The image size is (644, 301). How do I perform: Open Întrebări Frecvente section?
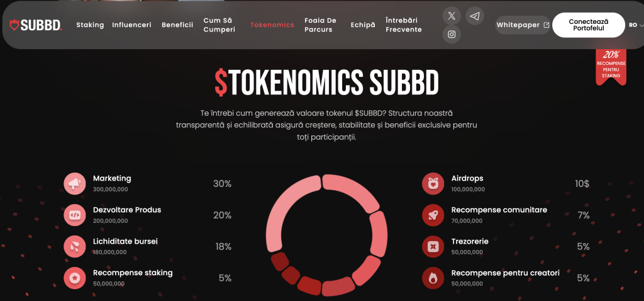[x=403, y=25]
